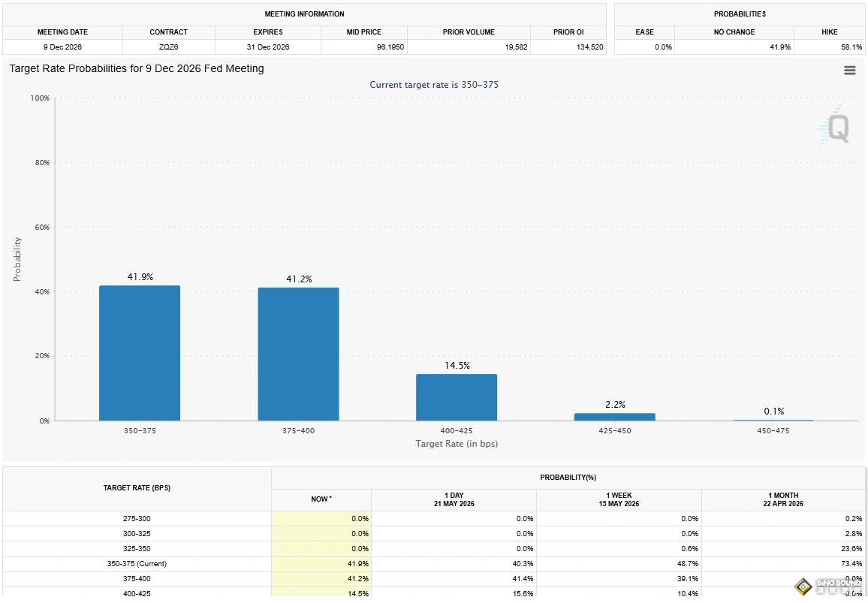Click the 'NOW *' column header
This screenshot has height=603, width=868.
(321, 499)
